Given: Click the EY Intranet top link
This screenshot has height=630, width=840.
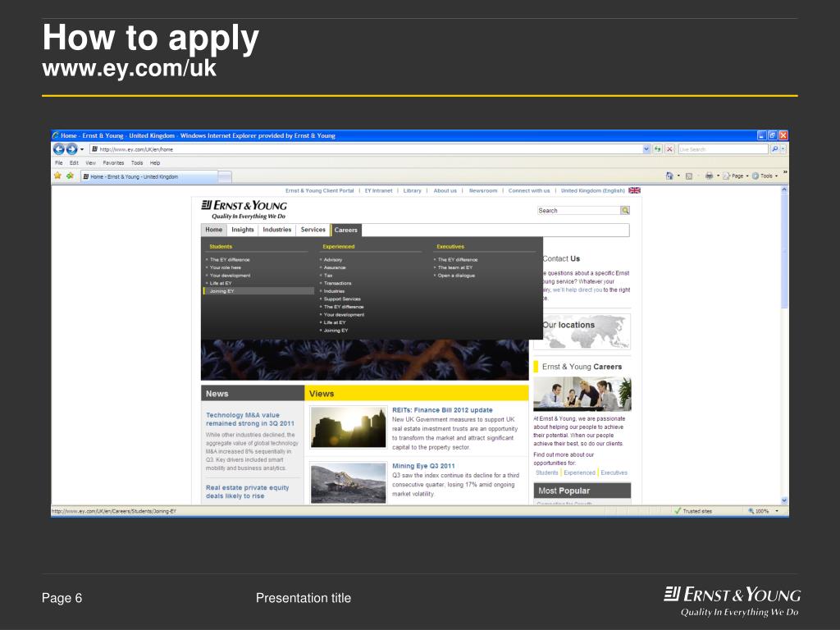Looking at the screenshot, I should tap(379, 190).
